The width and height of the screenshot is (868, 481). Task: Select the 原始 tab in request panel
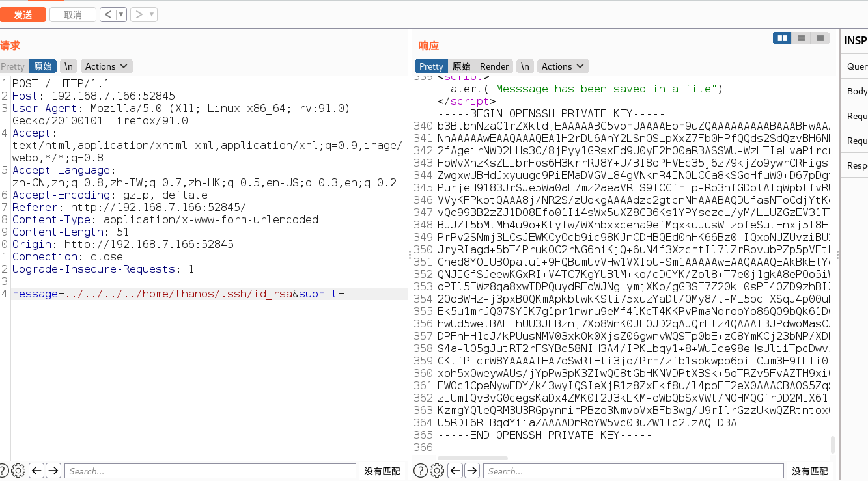click(43, 66)
